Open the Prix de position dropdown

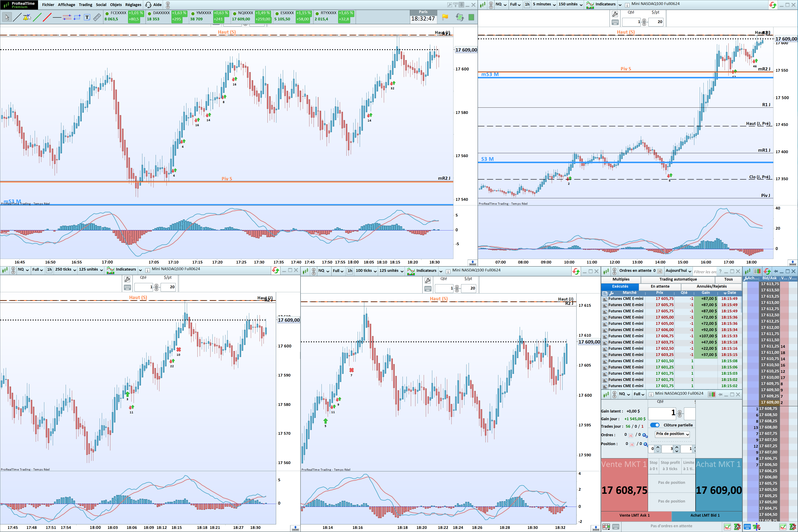[x=672, y=434]
